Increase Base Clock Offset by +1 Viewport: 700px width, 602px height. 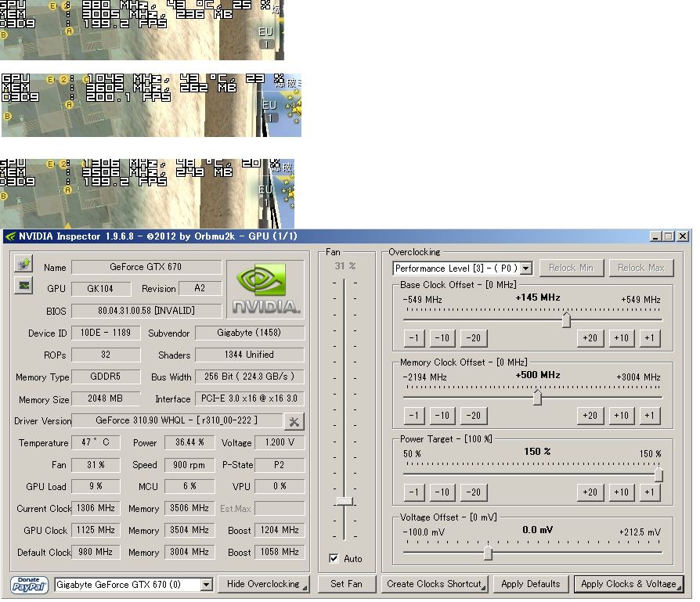pos(650,338)
